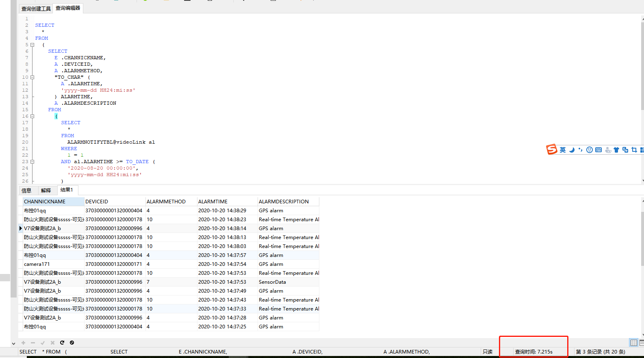Screen dimensions: 644x358
Task: Click ALARMNOTIFYTBL@videoLink in the SQL editor
Action: coord(106,142)
